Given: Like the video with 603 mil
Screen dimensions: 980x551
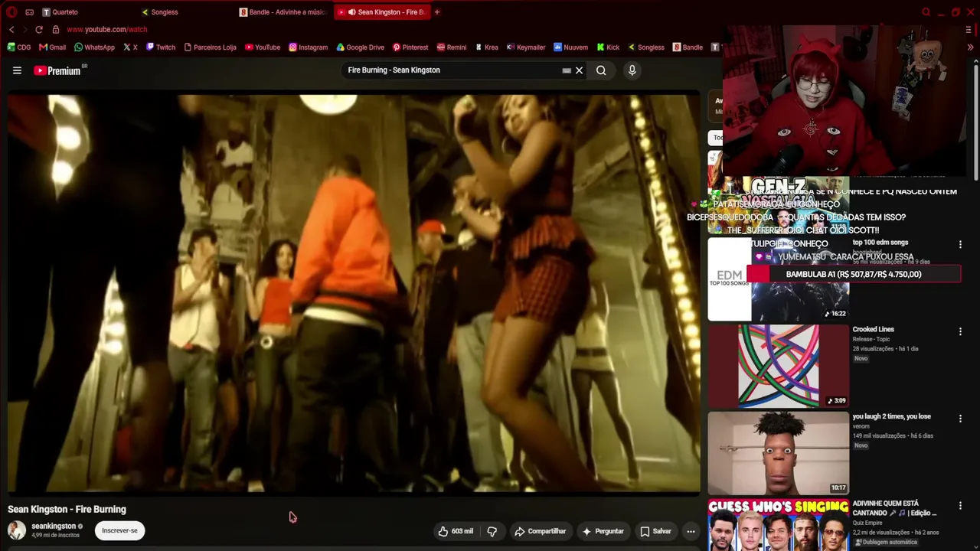Looking at the screenshot, I should click(x=456, y=531).
